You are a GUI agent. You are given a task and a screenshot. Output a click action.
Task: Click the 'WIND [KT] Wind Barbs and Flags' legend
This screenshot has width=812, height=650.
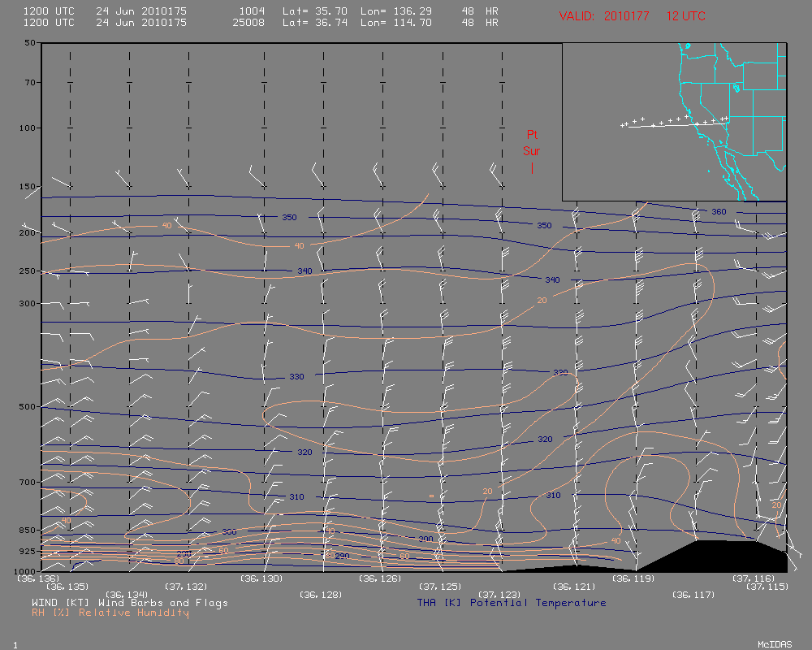(129, 603)
